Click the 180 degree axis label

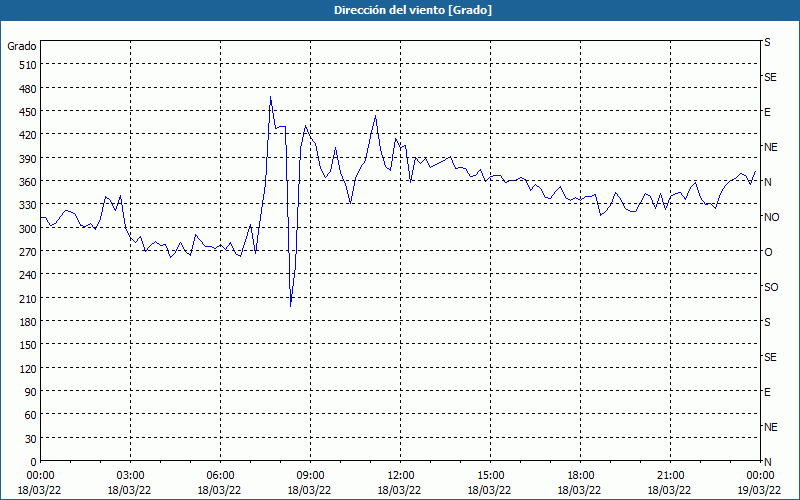pos(29,322)
